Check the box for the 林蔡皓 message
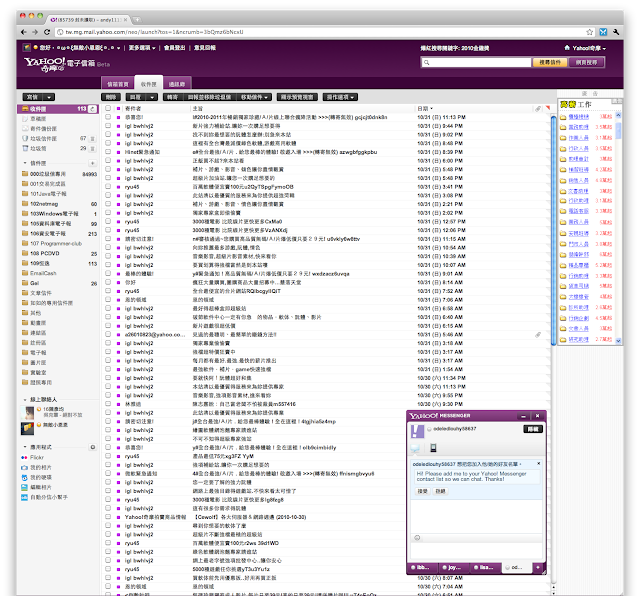640x596 pixels. click(108, 404)
